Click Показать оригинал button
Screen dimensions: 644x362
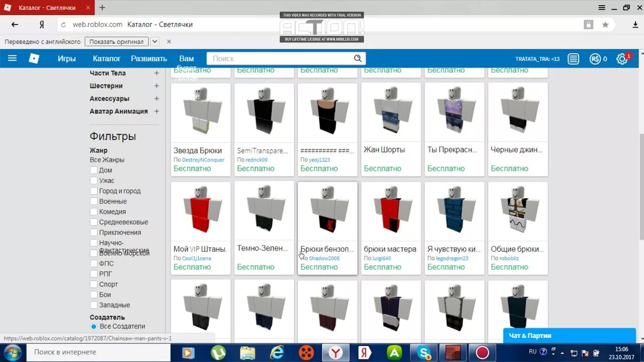(117, 42)
